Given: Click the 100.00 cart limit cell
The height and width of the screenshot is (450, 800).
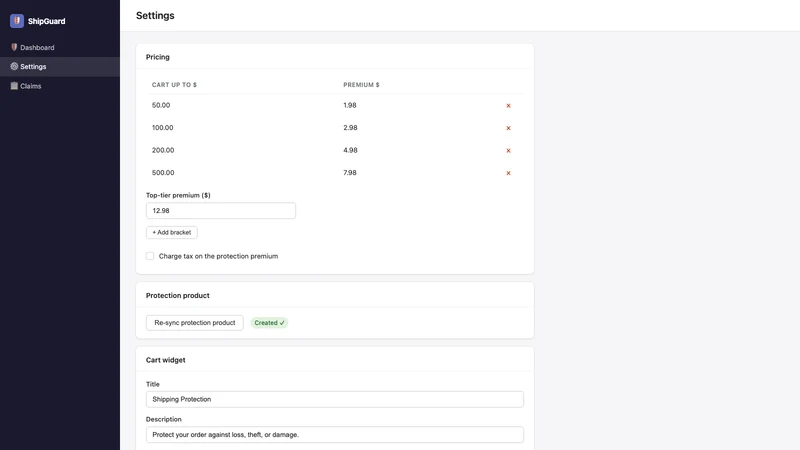Looking at the screenshot, I should coord(162,128).
